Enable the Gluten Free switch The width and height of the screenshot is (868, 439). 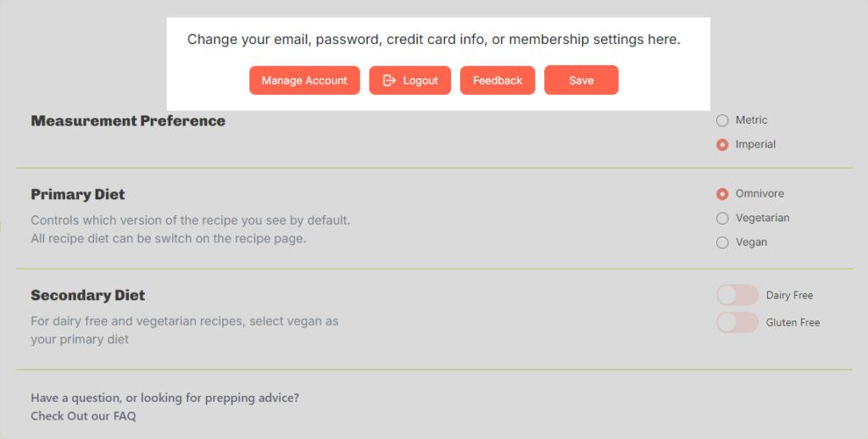737,322
